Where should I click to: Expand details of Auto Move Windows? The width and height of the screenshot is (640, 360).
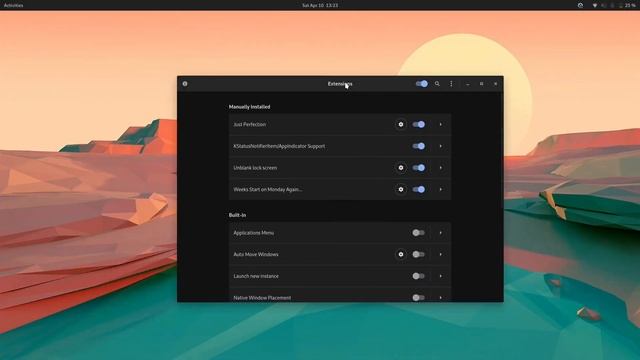tap(440, 254)
